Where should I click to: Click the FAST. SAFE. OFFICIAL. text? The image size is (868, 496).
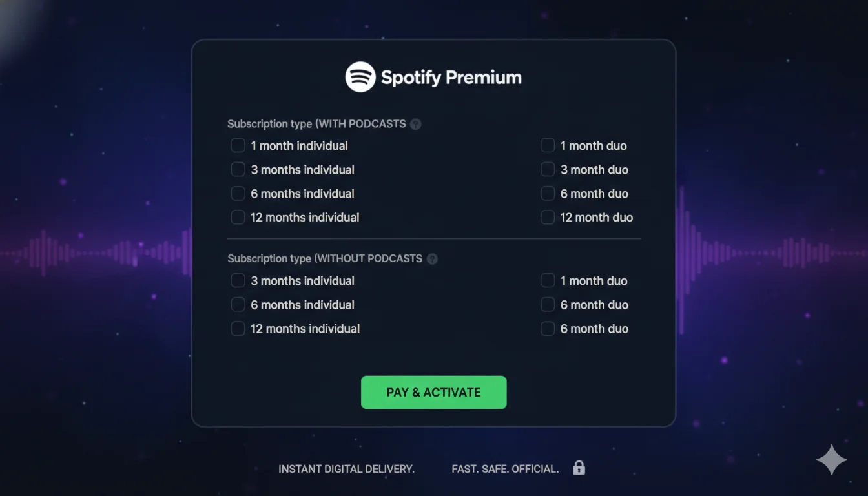click(504, 469)
